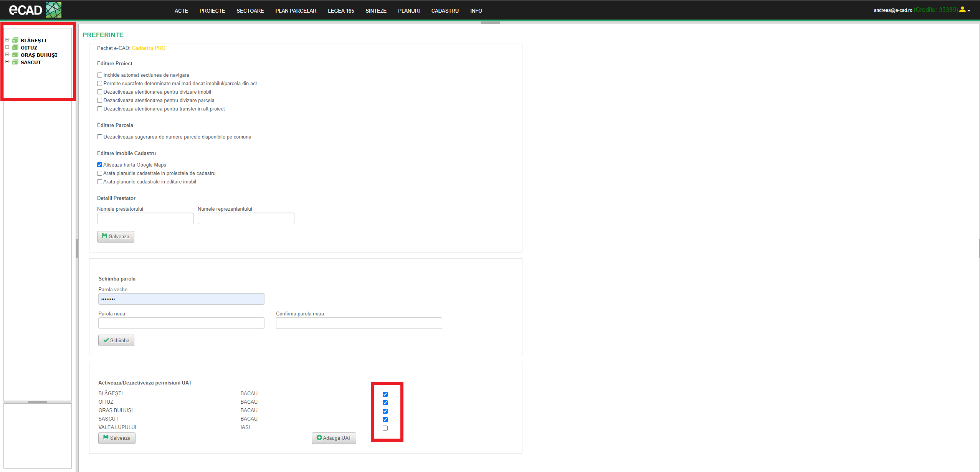Click the eCAD logo icon
This screenshot has width=980, height=472.
click(53, 10)
